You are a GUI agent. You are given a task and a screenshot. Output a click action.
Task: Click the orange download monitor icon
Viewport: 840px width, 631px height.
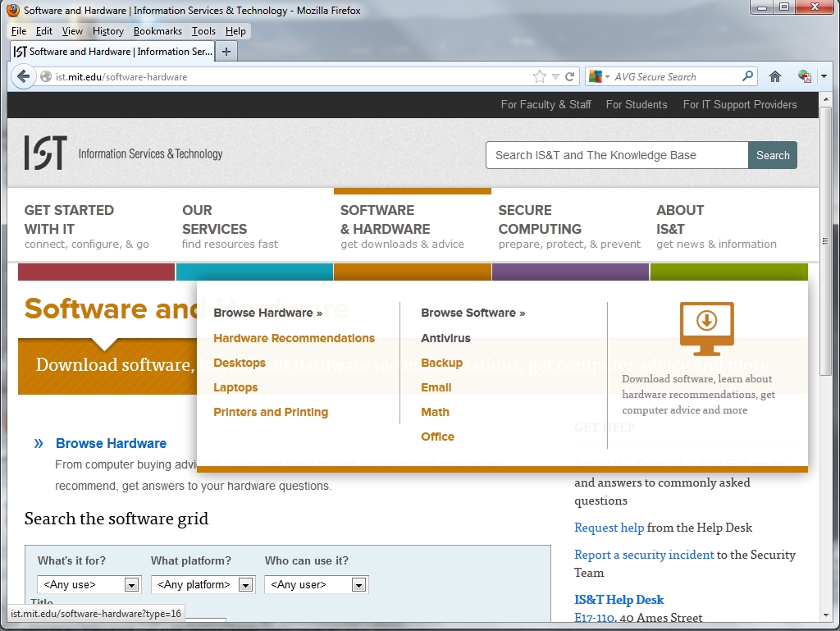click(x=706, y=328)
